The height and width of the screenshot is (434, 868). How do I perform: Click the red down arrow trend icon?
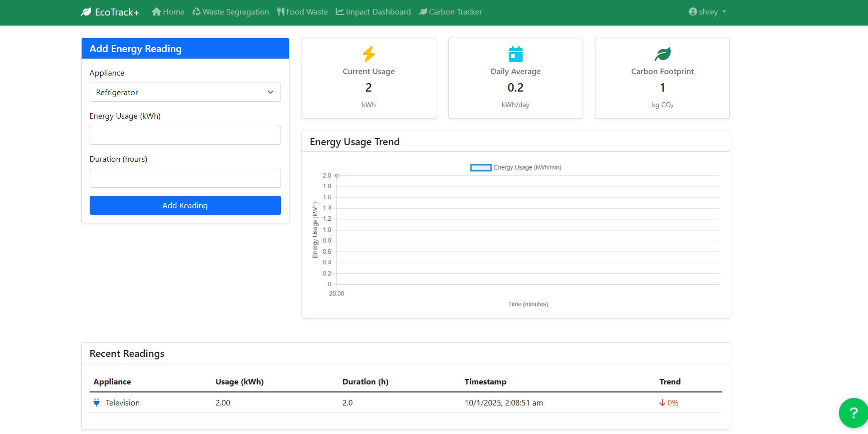pos(662,402)
